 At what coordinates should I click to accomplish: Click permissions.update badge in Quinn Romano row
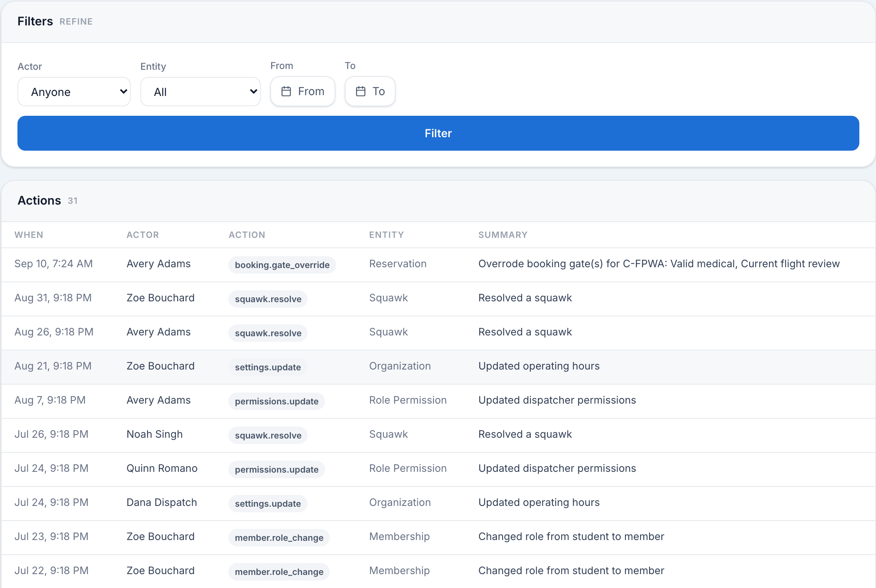coord(277,469)
